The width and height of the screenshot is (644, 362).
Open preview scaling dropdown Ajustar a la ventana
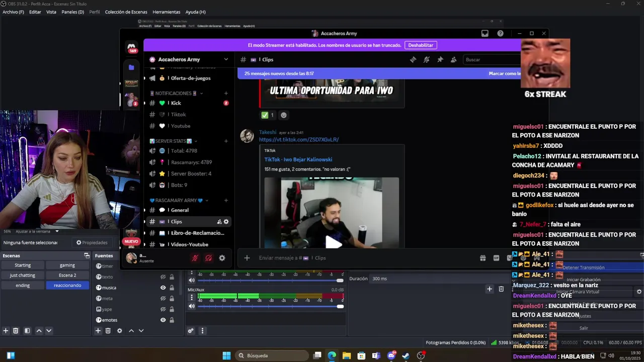point(36,231)
